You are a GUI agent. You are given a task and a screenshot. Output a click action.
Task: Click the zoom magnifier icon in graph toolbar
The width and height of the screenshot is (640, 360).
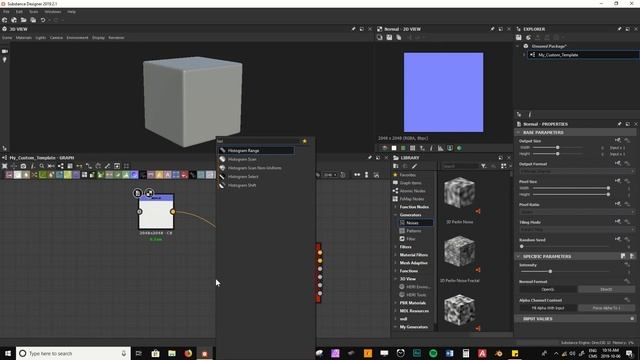[42, 166]
